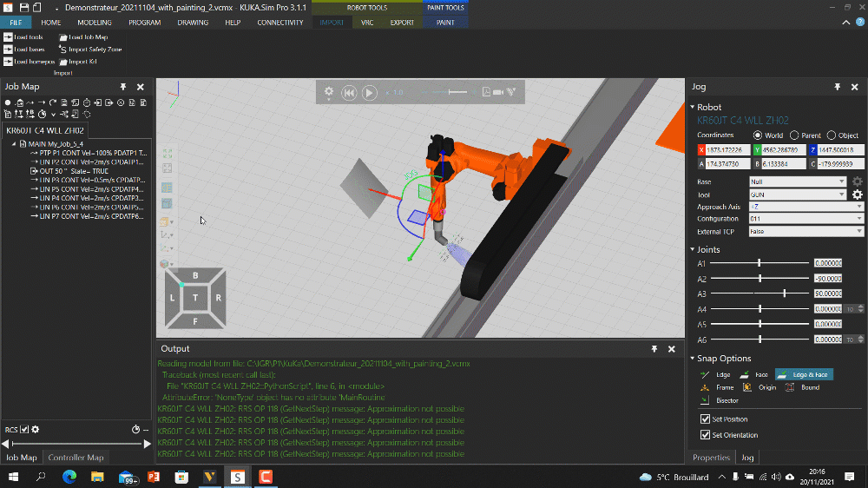Click the Load tools icon
Image resolution: width=868 pixels, height=488 pixels.
coord(8,37)
